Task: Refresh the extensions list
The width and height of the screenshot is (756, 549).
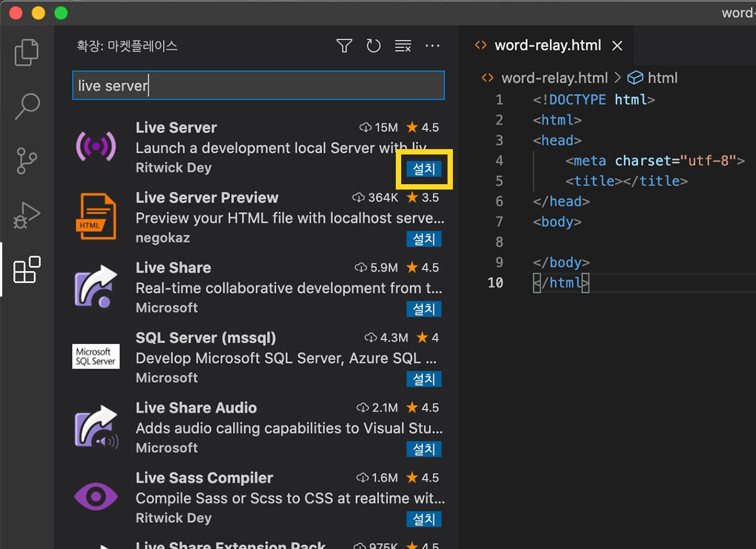Action: click(x=374, y=46)
